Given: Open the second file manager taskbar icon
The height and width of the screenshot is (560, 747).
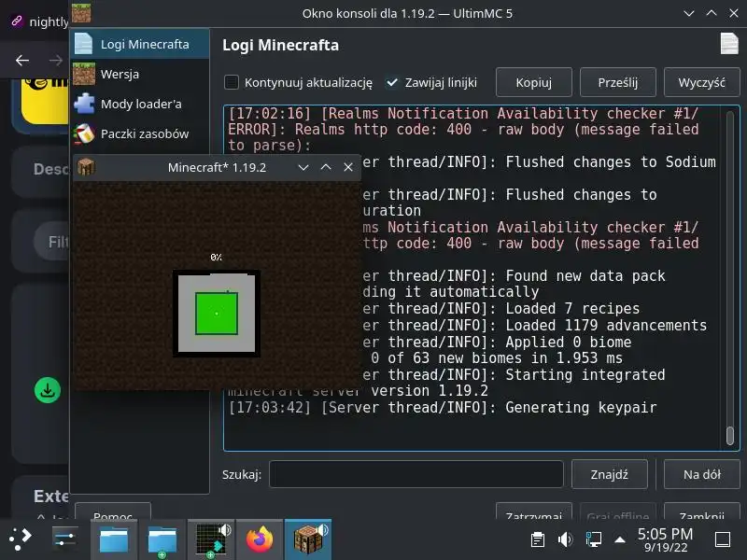Looking at the screenshot, I should pyautogui.click(x=162, y=539).
